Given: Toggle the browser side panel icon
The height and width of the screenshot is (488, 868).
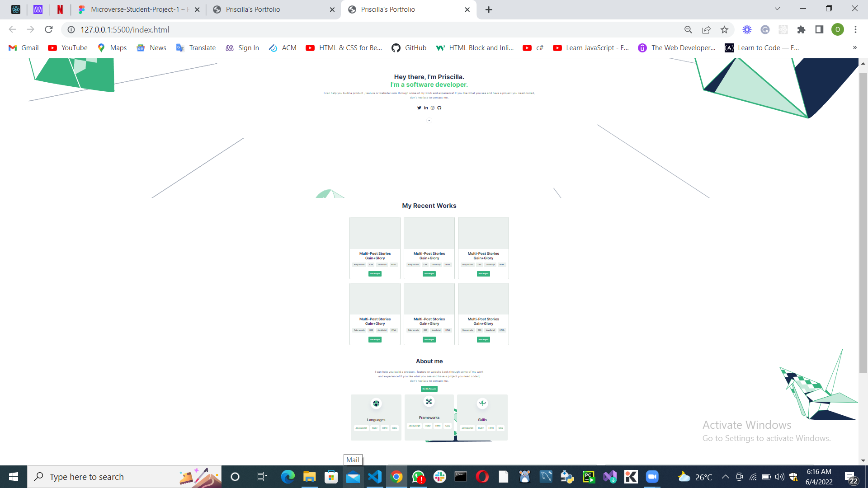Looking at the screenshot, I should pos(819,30).
